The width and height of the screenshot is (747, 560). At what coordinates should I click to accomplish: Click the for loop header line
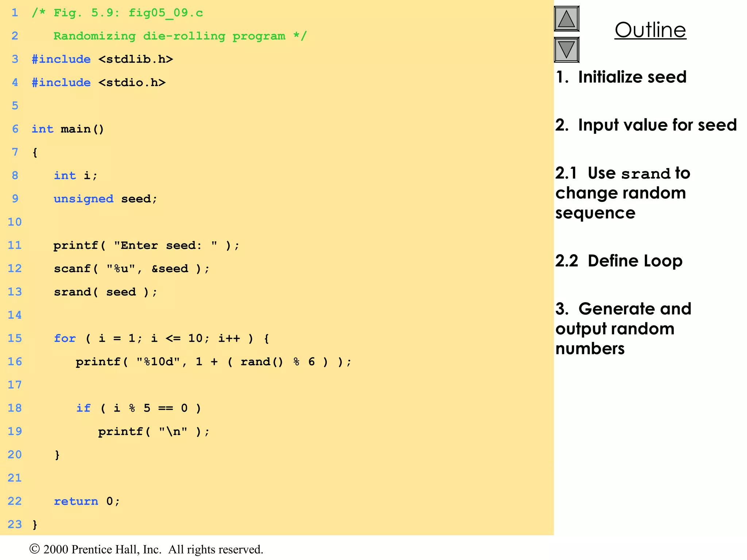(x=162, y=339)
